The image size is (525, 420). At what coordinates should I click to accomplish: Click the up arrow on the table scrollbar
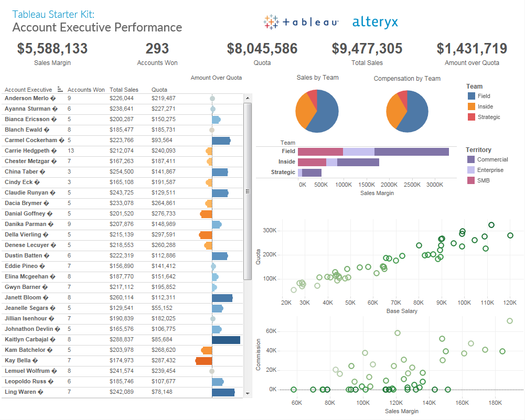coord(247,97)
